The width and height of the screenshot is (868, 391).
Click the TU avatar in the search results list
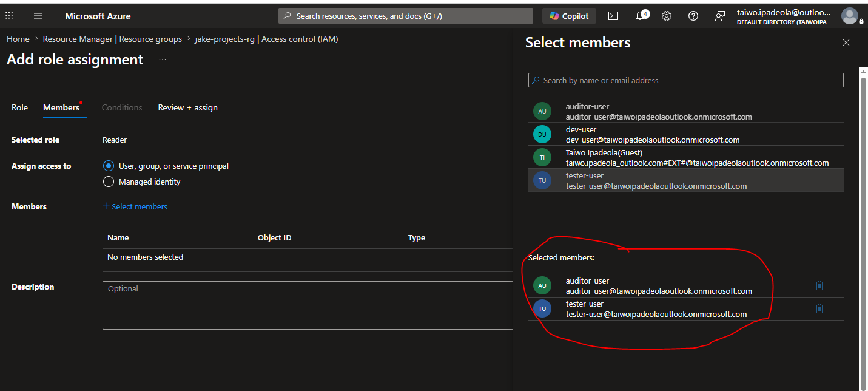tap(542, 180)
